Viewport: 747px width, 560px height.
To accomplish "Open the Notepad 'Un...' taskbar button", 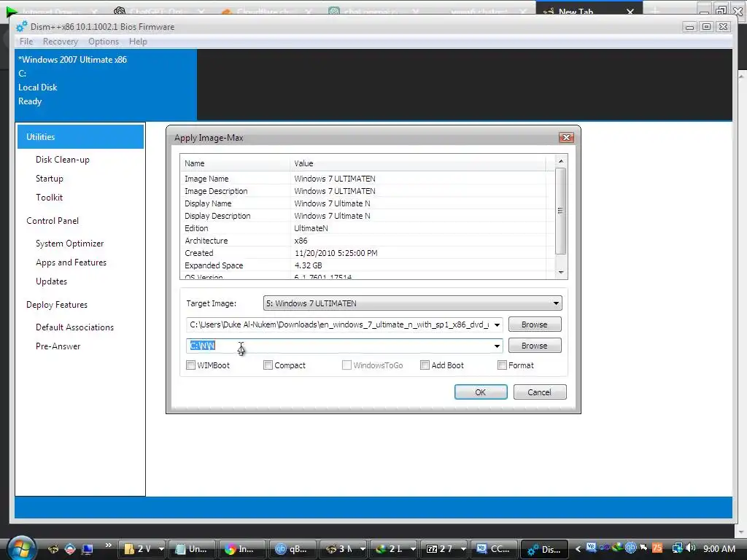I will 192,549.
